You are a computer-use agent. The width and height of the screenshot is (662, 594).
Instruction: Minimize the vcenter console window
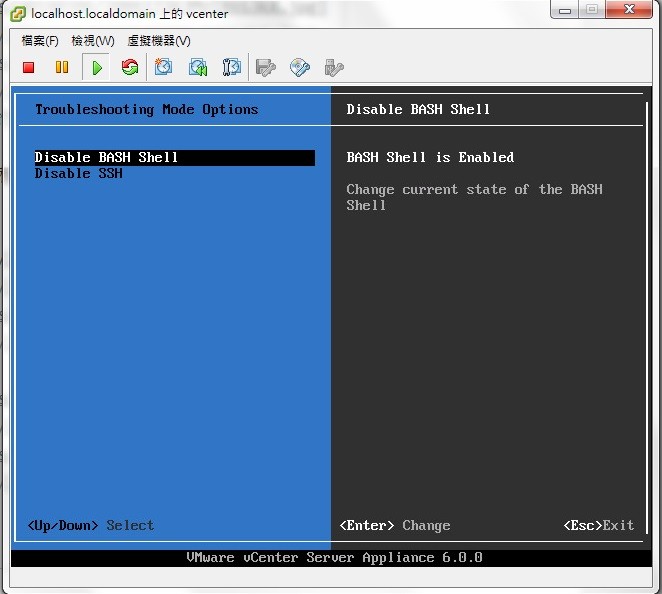pyautogui.click(x=565, y=10)
